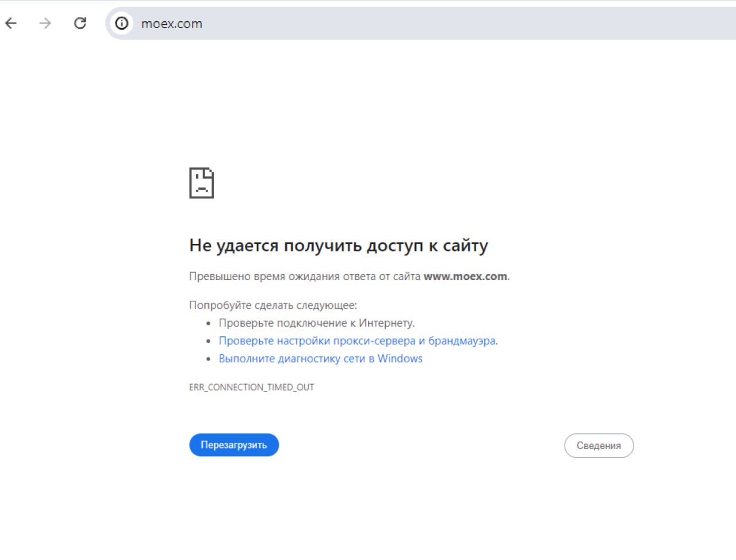The width and height of the screenshot is (736, 560).
Task: Click bullet before Проверьте подключение к Интернету
Action: click(209, 324)
